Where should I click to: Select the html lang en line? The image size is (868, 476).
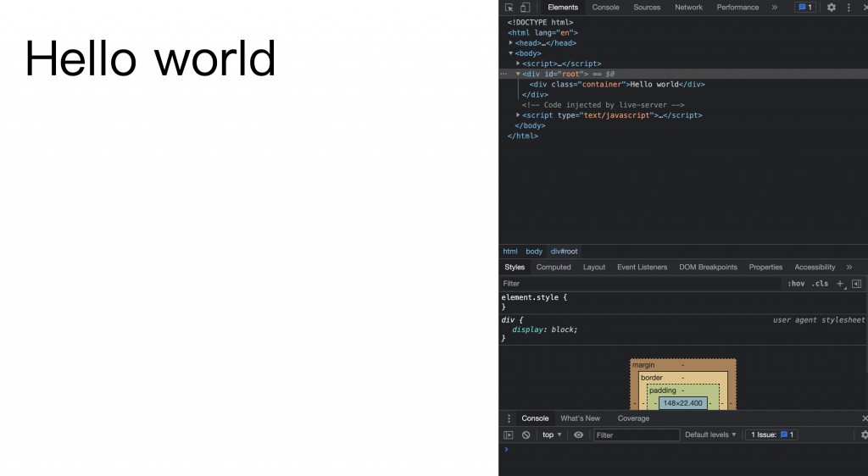pyautogui.click(x=542, y=33)
